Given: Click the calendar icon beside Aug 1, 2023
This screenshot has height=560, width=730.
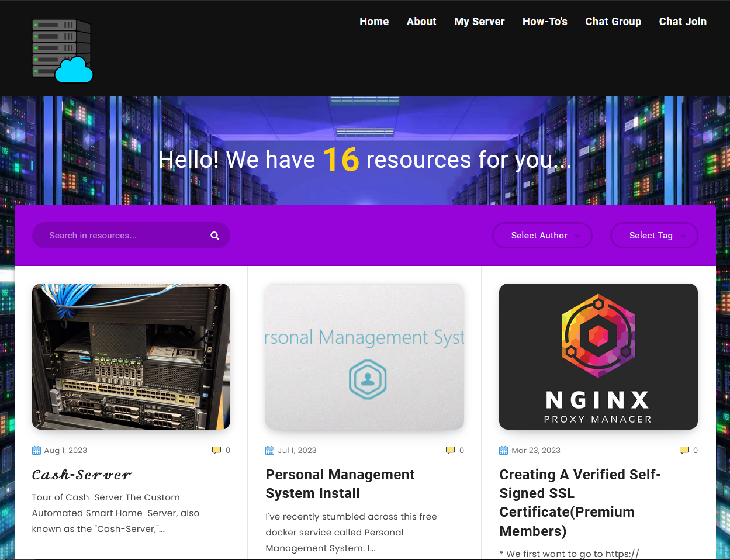Looking at the screenshot, I should pyautogui.click(x=36, y=450).
